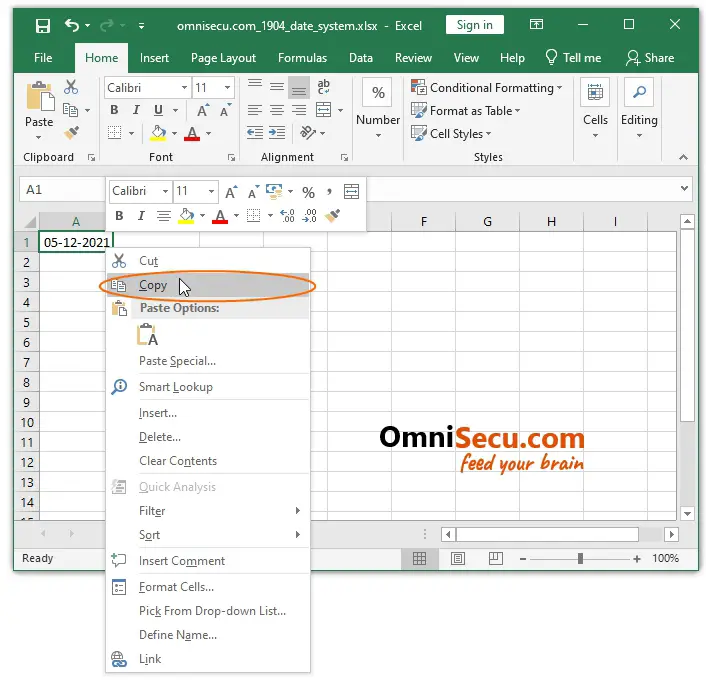706x684 pixels.
Task: Toggle Italic on the mini toolbar
Action: (141, 216)
